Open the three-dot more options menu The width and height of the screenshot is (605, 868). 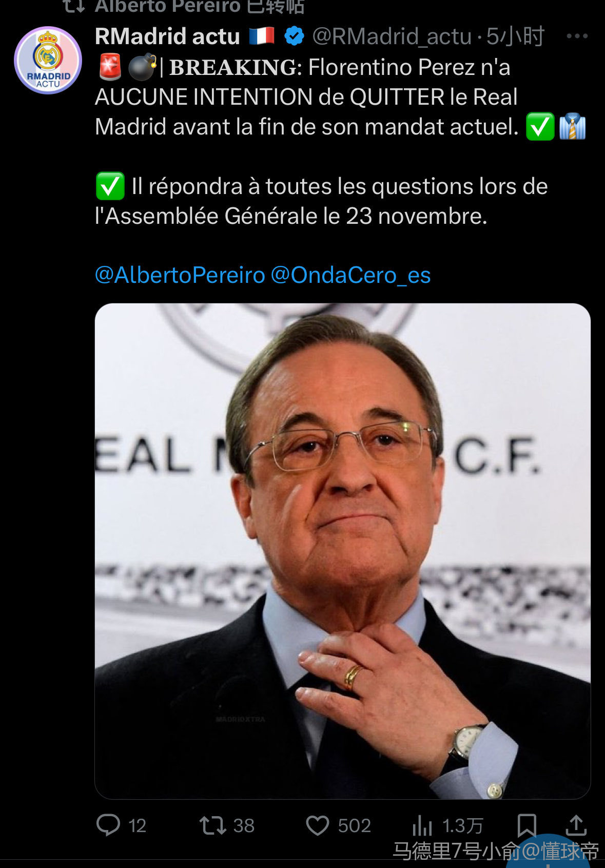click(577, 36)
